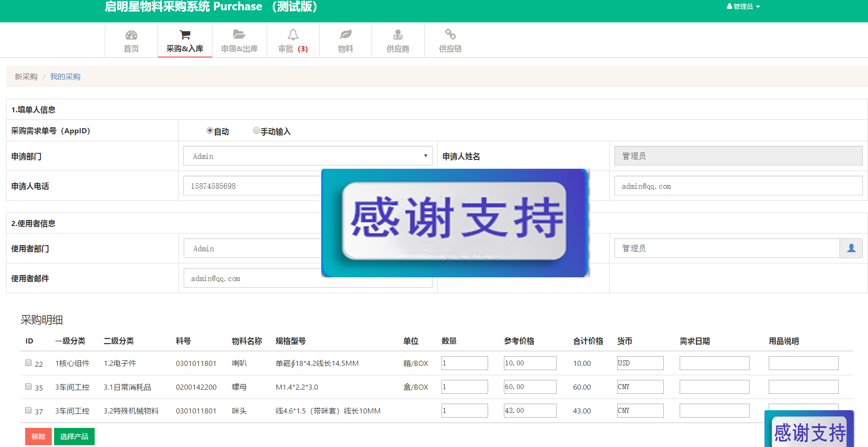This screenshot has height=447, width=868.
Task: Check the checkbox for row ID 35
Action: point(28,386)
